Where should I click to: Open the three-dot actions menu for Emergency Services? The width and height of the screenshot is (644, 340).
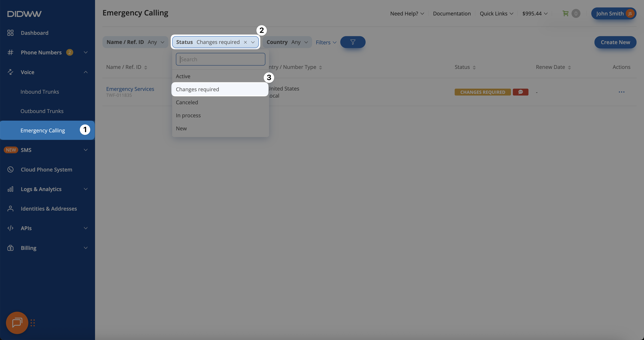[x=621, y=92]
